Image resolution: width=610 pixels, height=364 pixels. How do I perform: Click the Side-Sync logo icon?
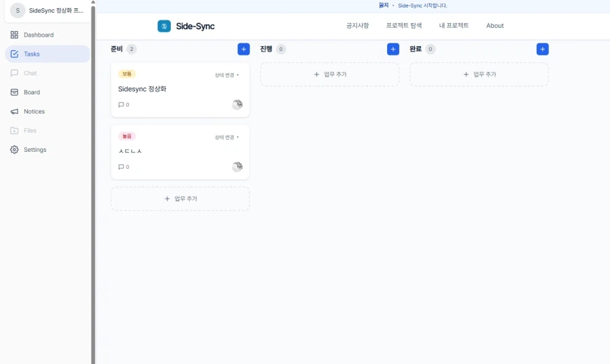pyautogui.click(x=164, y=26)
